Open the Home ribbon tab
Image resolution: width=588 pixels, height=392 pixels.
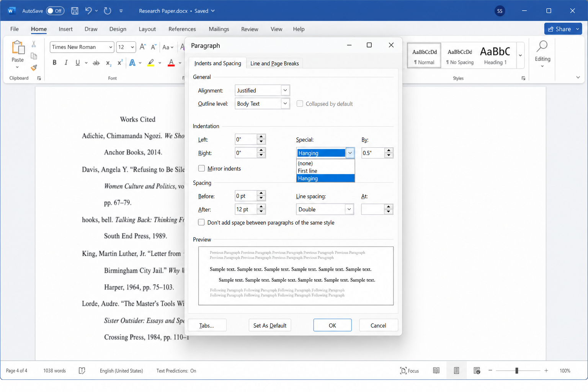pyautogui.click(x=39, y=29)
